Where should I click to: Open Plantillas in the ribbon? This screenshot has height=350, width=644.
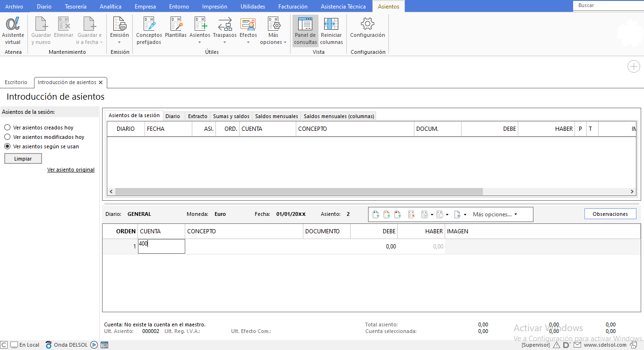[x=176, y=28]
